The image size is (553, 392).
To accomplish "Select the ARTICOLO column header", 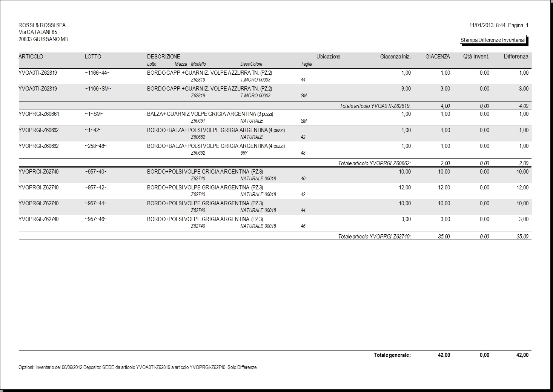I will (31, 57).
